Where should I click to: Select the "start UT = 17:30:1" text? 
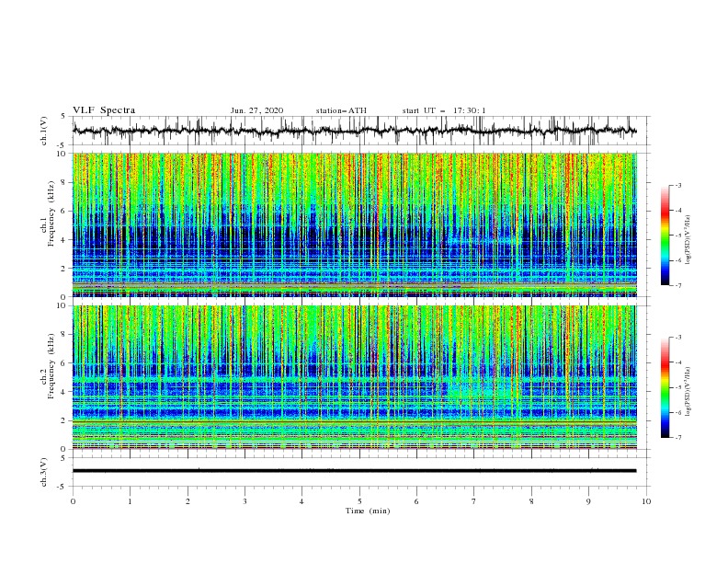pyautogui.click(x=444, y=110)
